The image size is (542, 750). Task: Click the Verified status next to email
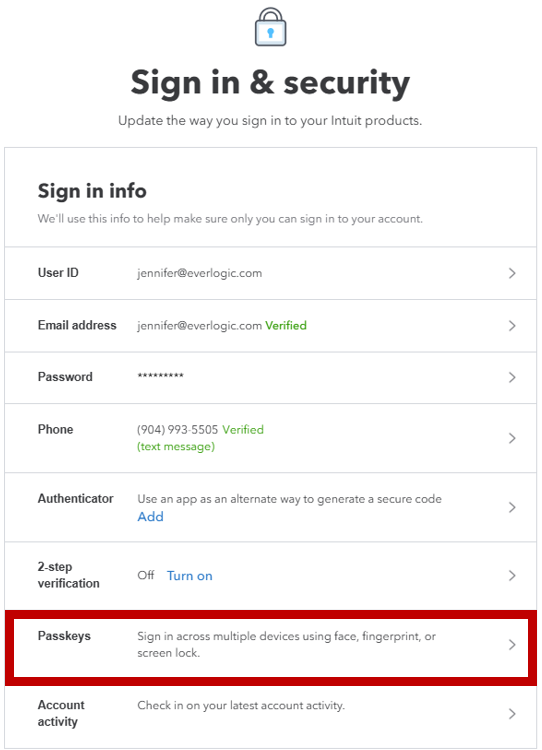(286, 326)
